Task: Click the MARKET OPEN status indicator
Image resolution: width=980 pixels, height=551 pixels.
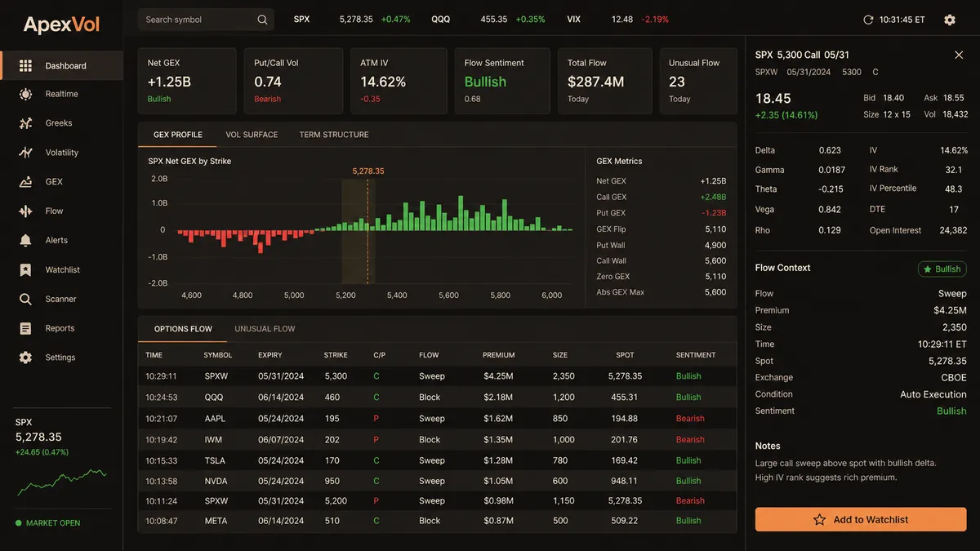Action: coord(48,523)
